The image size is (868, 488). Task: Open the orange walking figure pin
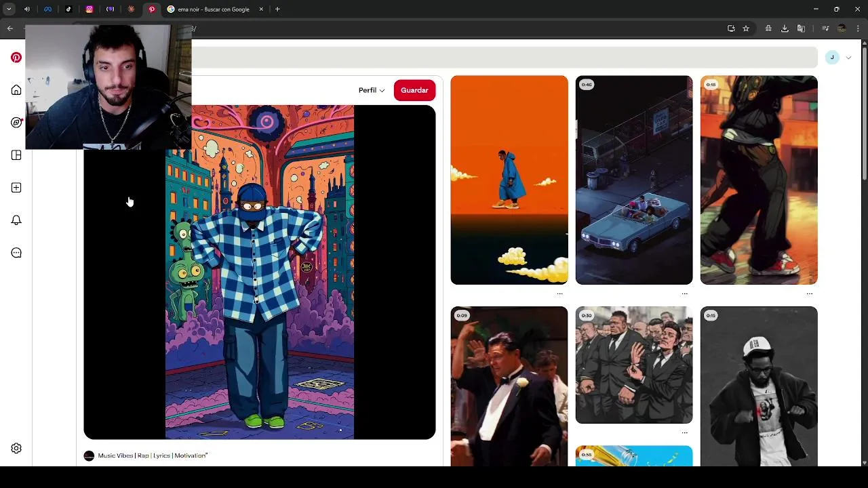[509, 180]
